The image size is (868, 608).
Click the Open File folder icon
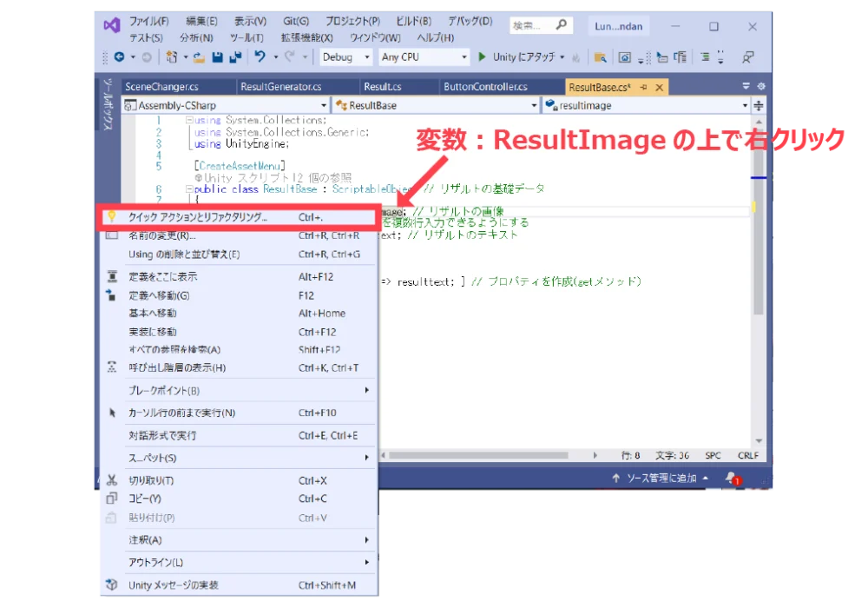[x=200, y=57]
